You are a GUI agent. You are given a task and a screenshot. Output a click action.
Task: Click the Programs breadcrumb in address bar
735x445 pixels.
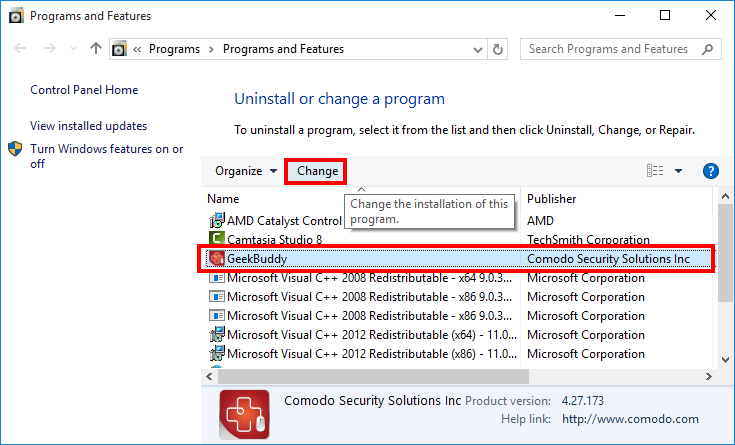[x=174, y=49]
